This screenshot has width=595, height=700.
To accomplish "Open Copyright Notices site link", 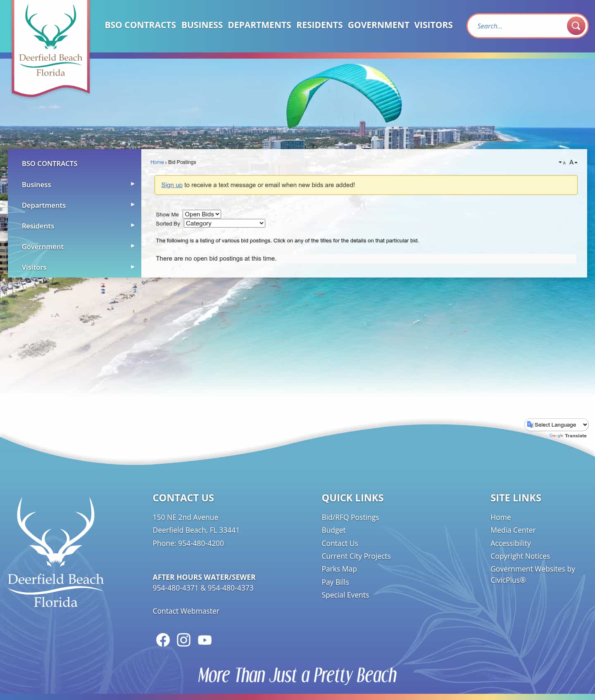I will (520, 556).
